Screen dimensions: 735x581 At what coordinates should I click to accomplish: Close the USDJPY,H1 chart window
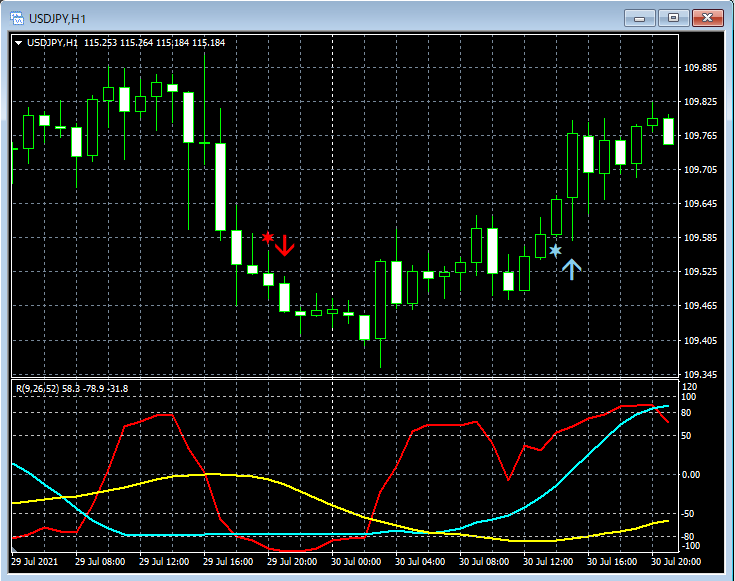(x=708, y=18)
